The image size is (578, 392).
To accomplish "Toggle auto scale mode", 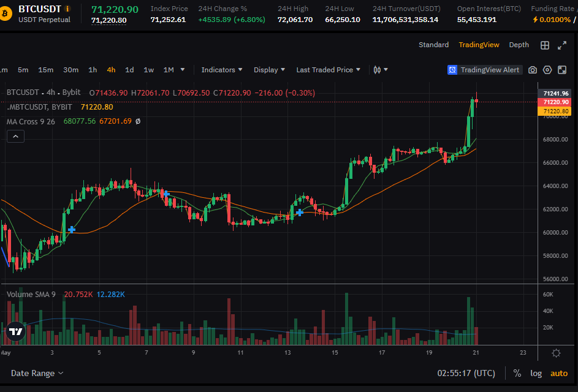I will (559, 373).
